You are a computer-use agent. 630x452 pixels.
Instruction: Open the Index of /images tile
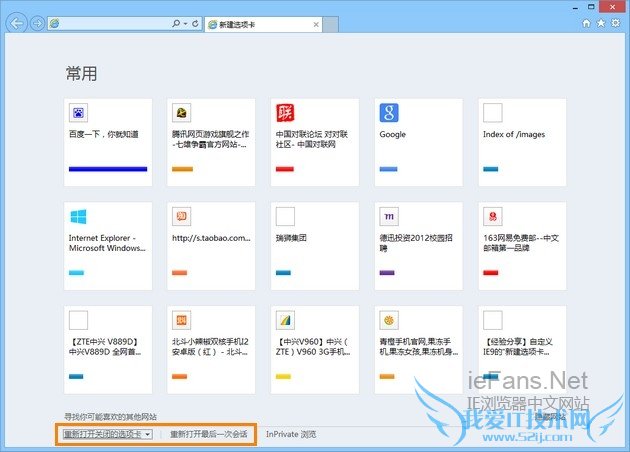click(x=522, y=142)
